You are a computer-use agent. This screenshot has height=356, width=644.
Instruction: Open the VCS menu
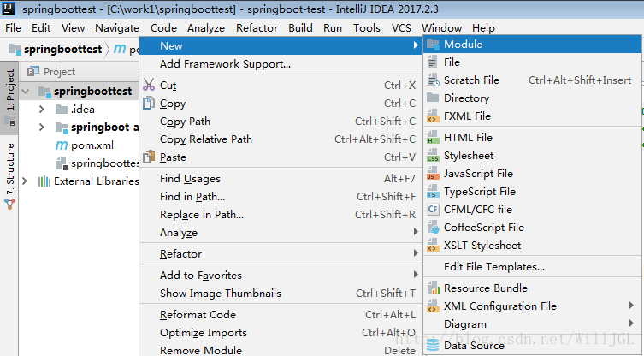point(401,28)
